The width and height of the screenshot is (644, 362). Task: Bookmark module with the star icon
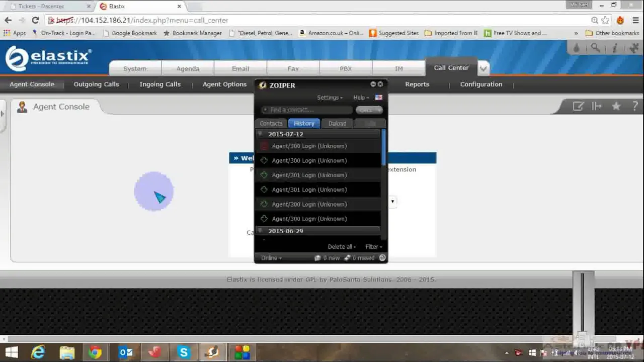tap(616, 106)
